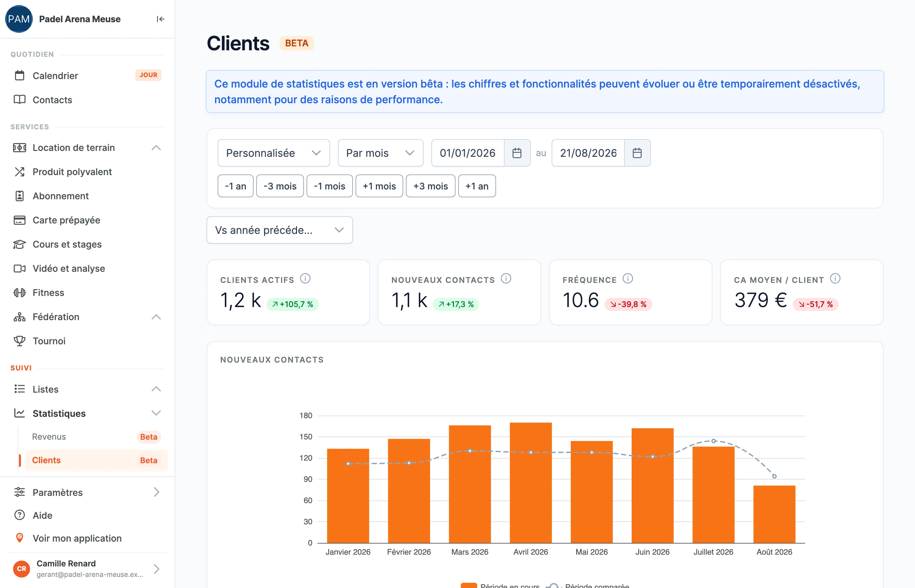
Task: Open the Vs année précédente comparison dropdown
Action: coord(279,230)
